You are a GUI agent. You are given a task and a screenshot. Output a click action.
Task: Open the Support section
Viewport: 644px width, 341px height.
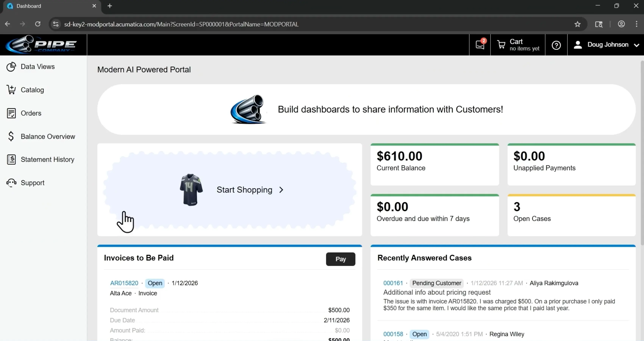point(32,182)
